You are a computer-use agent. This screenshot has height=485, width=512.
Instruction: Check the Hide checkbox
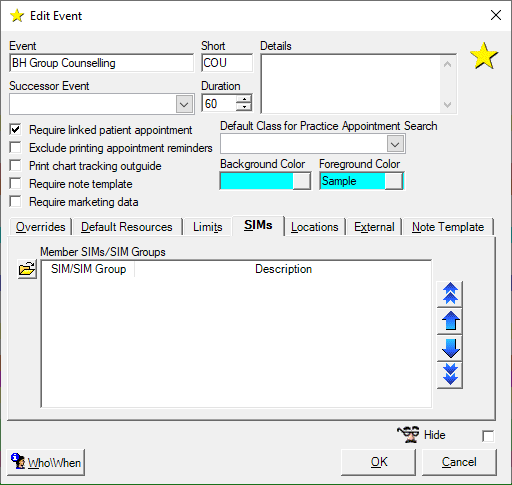(x=488, y=436)
